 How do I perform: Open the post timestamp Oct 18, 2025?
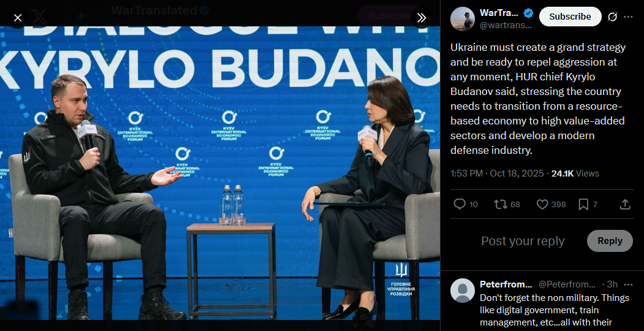tap(498, 173)
